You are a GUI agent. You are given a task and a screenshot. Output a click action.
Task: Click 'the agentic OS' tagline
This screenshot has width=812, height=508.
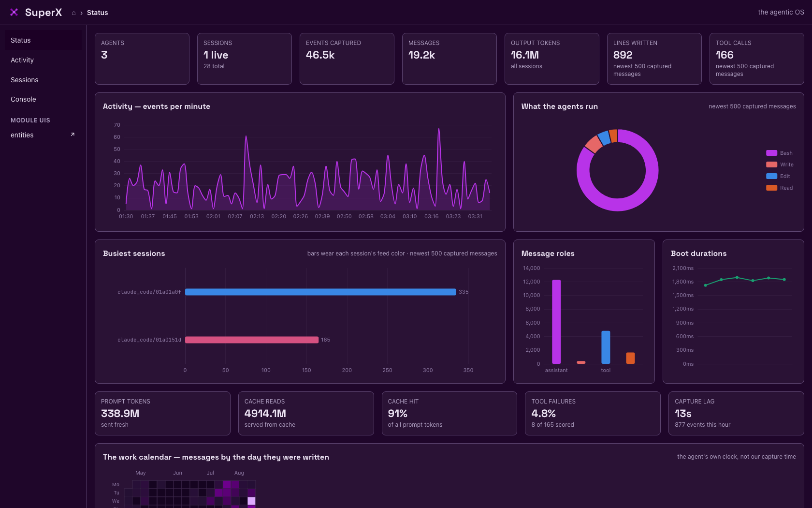point(781,12)
